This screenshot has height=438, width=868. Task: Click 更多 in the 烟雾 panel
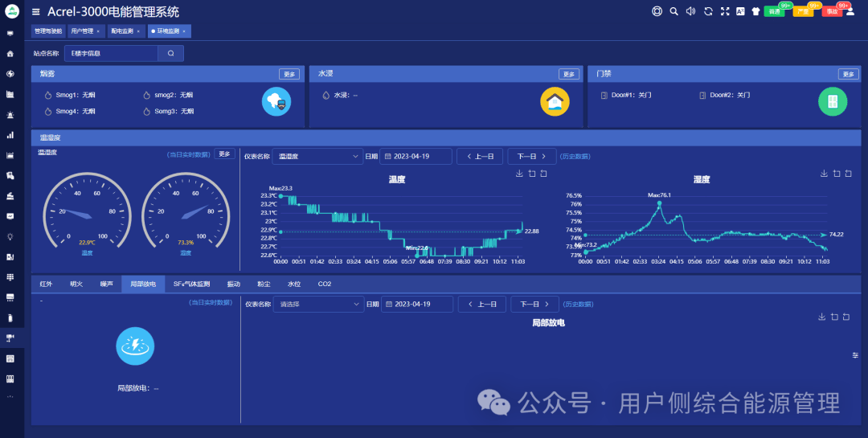pos(289,74)
